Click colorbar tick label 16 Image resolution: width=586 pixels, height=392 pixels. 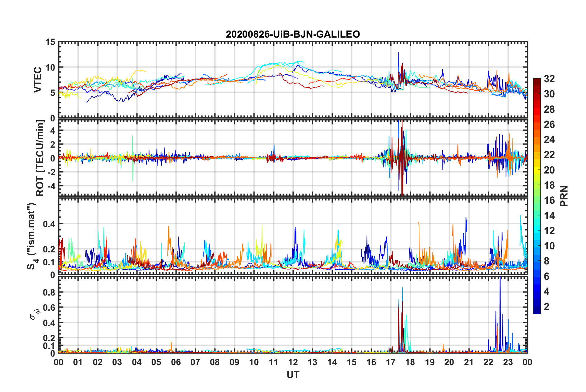click(549, 200)
